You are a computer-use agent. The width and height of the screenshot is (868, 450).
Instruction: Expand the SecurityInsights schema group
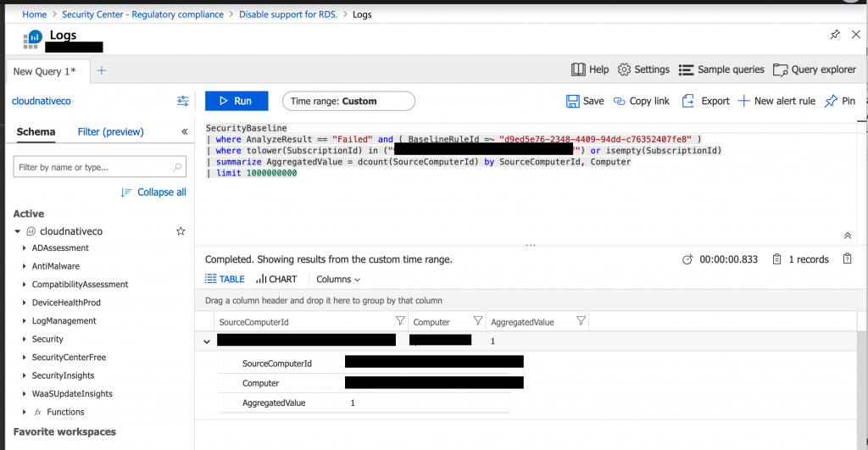tap(24, 375)
